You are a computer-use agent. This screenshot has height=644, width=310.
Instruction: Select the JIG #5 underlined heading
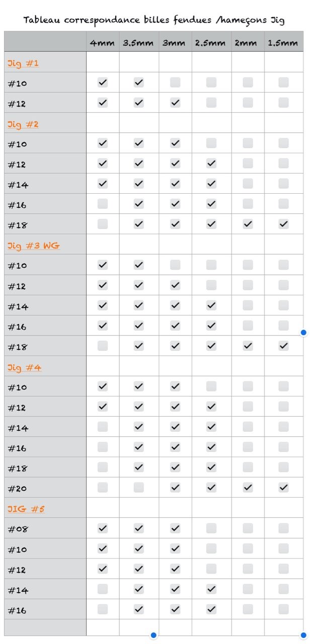26,509
